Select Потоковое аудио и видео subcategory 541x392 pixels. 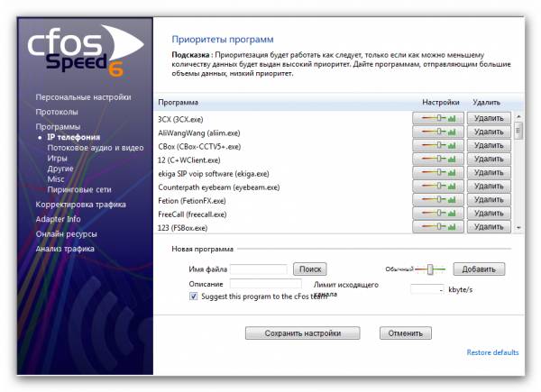click(x=96, y=148)
